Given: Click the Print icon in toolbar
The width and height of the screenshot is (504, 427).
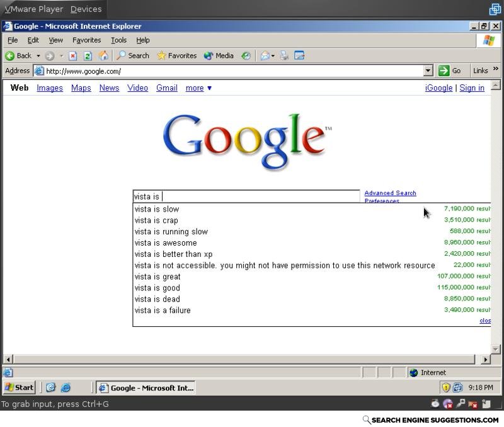Looking at the screenshot, I should [284, 56].
